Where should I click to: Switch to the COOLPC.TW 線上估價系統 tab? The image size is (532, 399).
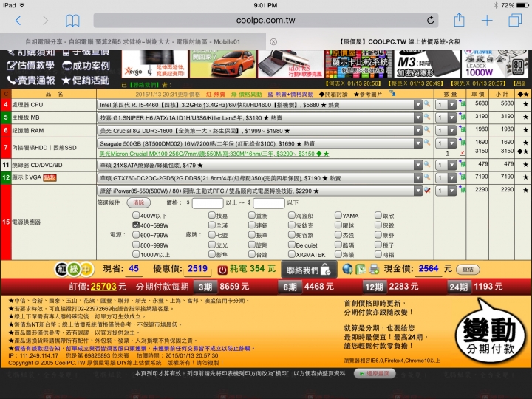click(400, 41)
